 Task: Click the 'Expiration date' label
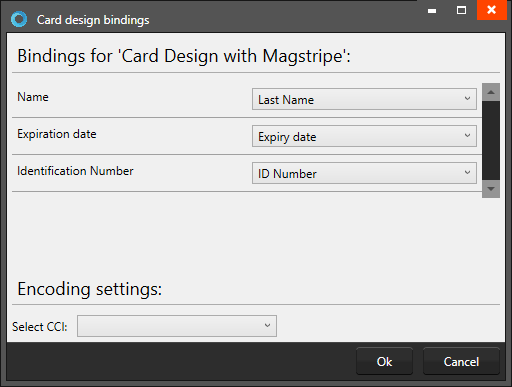click(57, 134)
